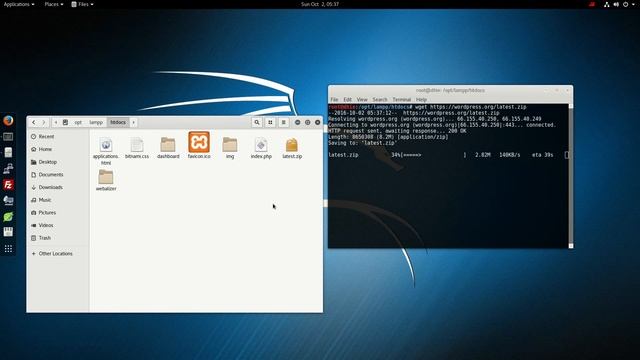The width and height of the screenshot is (640, 360).
Task: Open the volume icon in top bar
Action: [x=616, y=4]
